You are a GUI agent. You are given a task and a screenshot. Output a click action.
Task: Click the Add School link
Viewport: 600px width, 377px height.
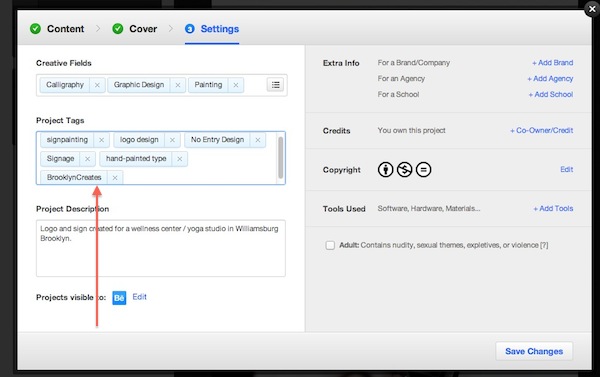point(551,95)
